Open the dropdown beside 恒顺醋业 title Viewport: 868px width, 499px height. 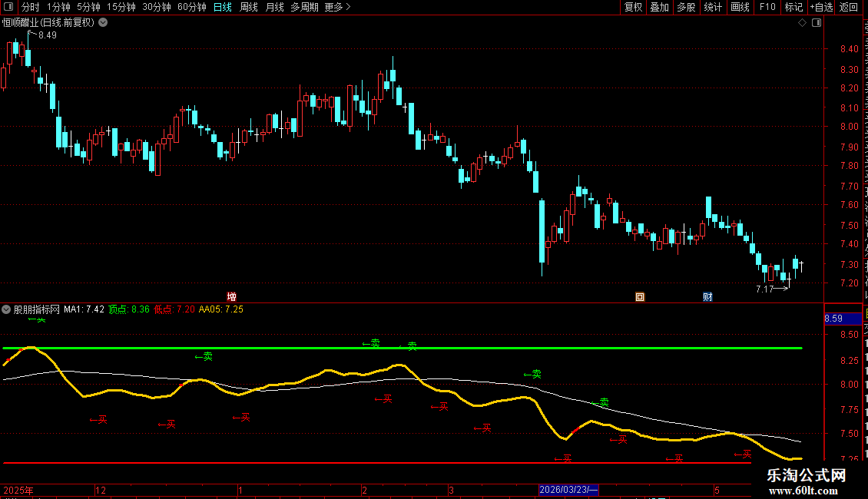click(103, 23)
